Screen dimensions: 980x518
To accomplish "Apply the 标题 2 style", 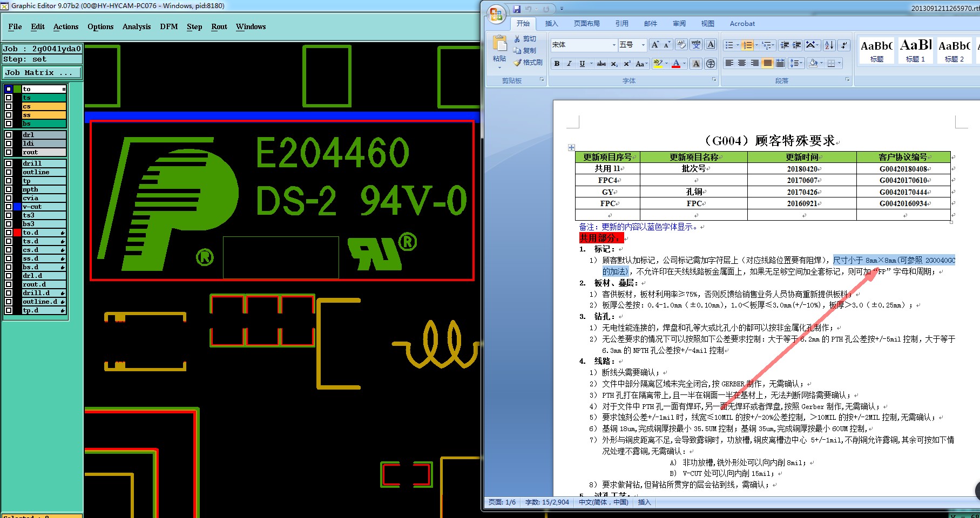I will pyautogui.click(x=954, y=50).
